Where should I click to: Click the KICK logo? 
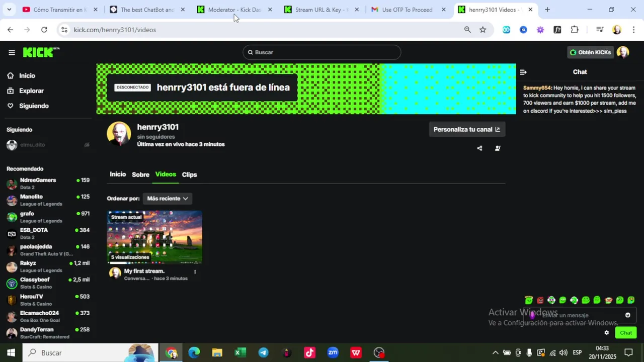point(41,52)
